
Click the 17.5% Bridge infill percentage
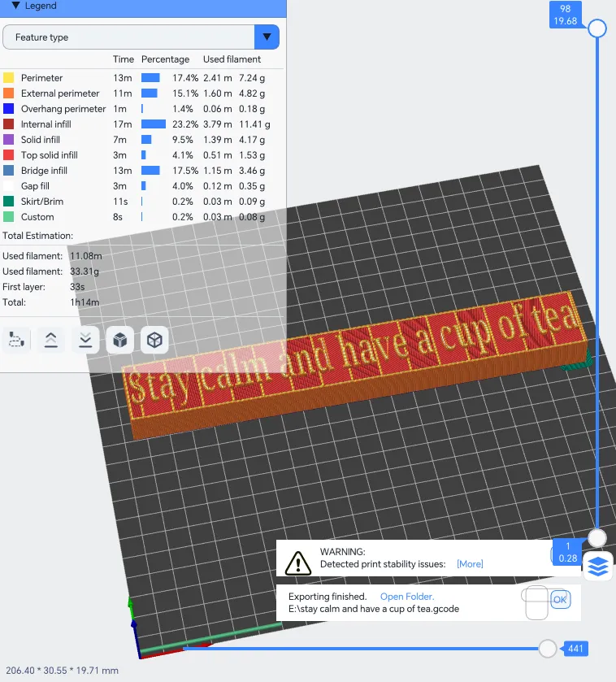pyautogui.click(x=185, y=171)
